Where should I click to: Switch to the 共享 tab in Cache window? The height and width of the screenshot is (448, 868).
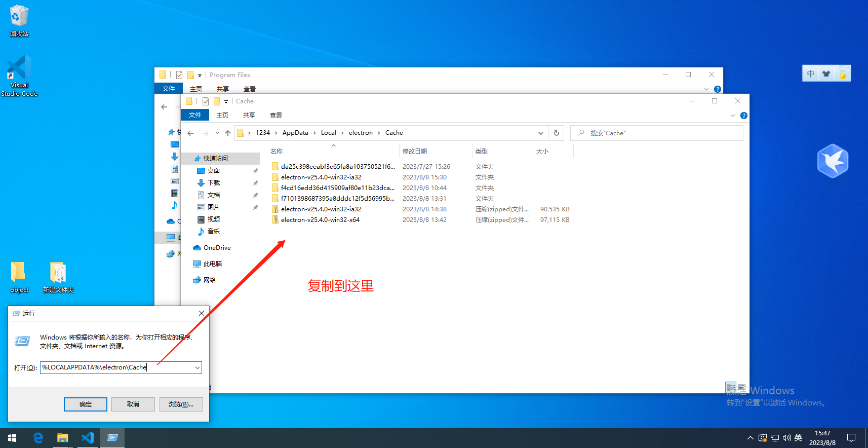tap(249, 116)
